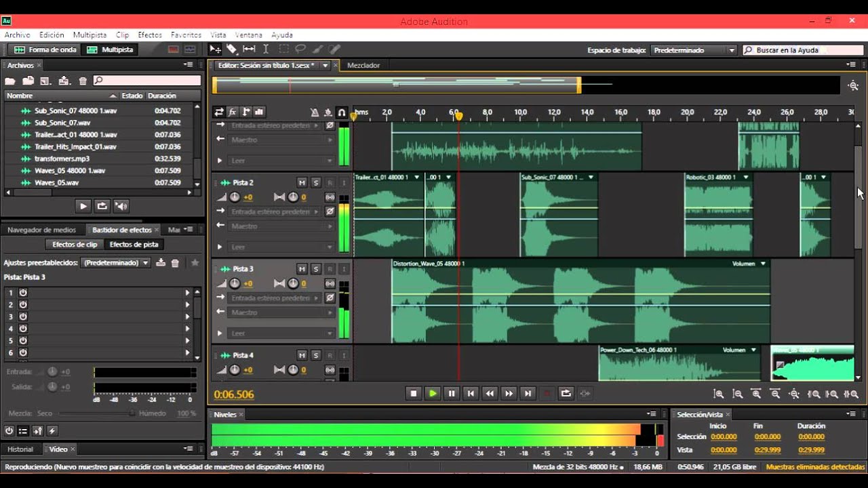Toggle the metronome icon
The height and width of the screenshot is (488, 868).
click(x=314, y=113)
